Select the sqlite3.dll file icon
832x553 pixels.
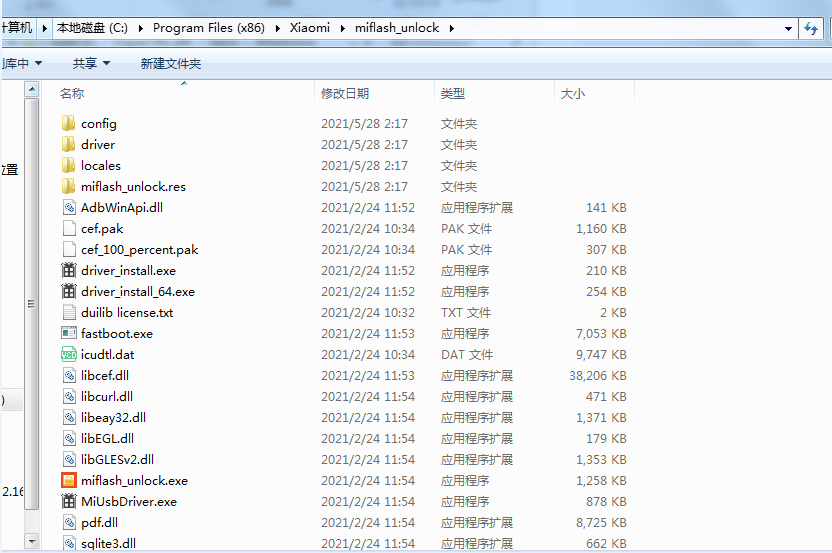pyautogui.click(x=69, y=543)
